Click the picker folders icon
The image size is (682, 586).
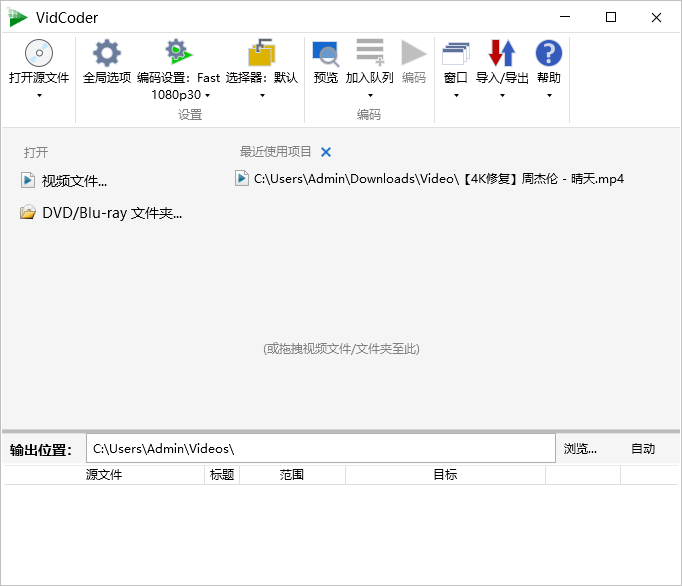point(261,53)
